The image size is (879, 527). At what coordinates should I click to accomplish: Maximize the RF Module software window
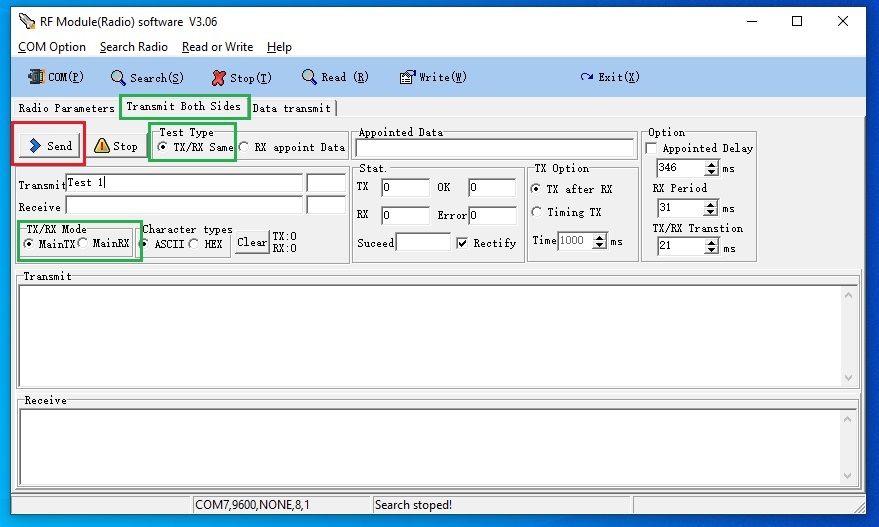797,21
